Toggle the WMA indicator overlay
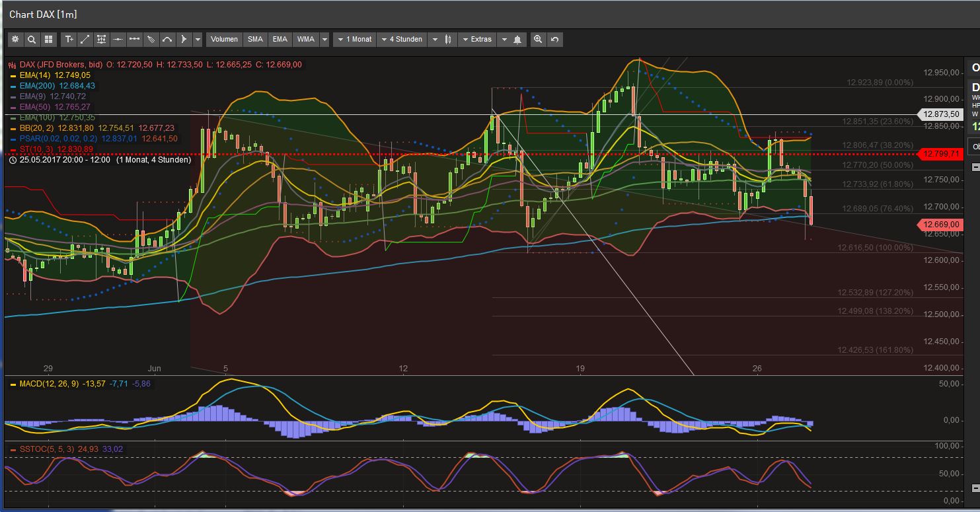 pos(305,39)
